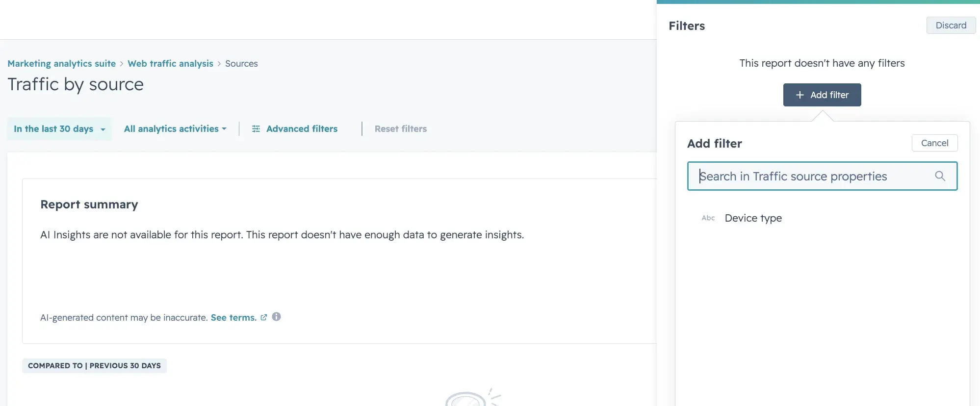980x406 pixels.
Task: Open the In the last 30 days dropdown
Action: click(x=59, y=129)
